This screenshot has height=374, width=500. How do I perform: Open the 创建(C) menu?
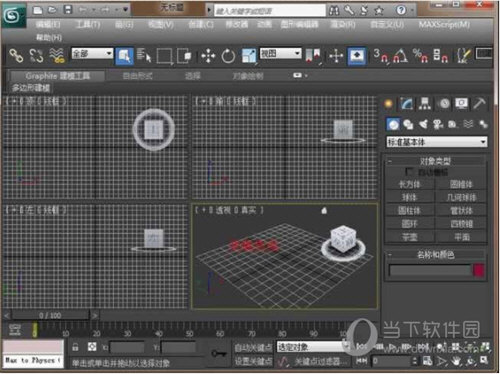201,24
